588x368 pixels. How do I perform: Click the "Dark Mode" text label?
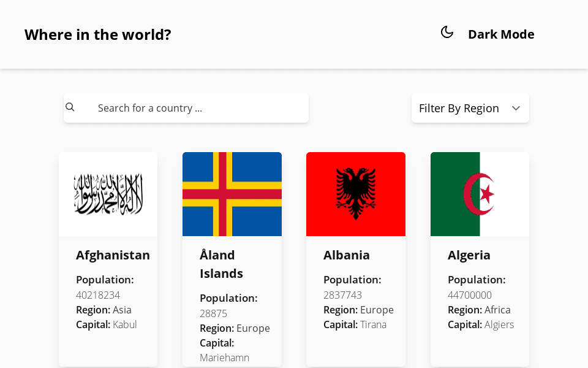[x=501, y=34]
